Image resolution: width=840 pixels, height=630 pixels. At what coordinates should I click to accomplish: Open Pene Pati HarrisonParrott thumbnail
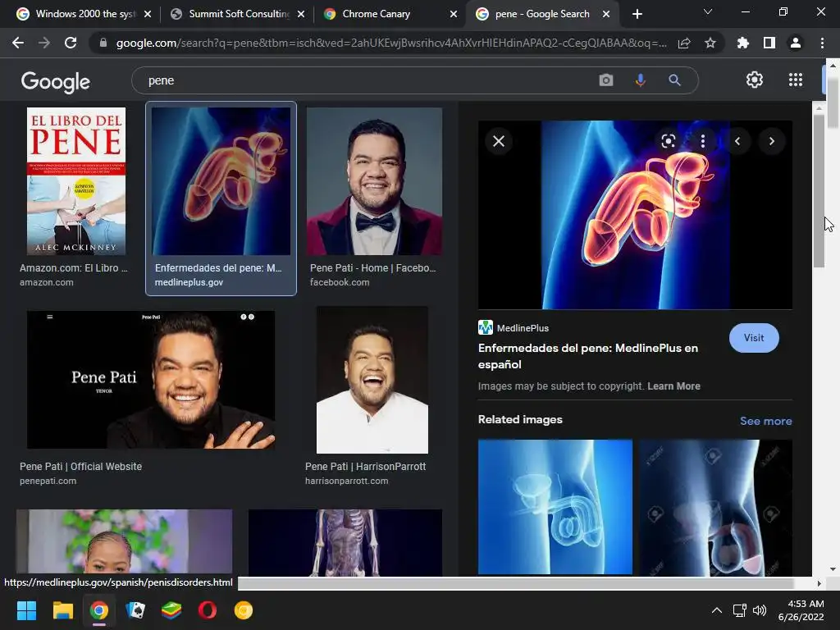click(372, 380)
